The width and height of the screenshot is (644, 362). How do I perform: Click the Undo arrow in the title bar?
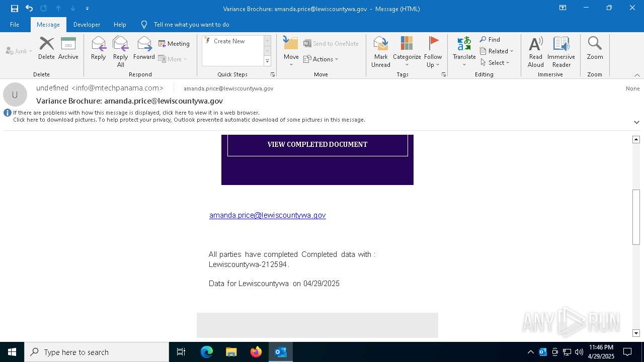(x=29, y=9)
